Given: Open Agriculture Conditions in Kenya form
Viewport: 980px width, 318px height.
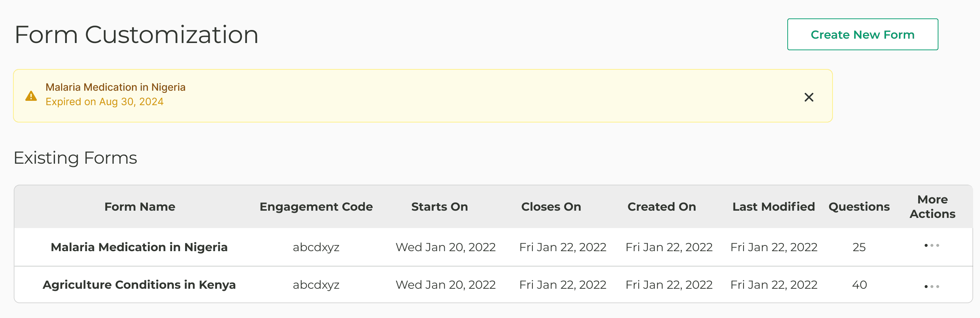Looking at the screenshot, I should tap(139, 284).
